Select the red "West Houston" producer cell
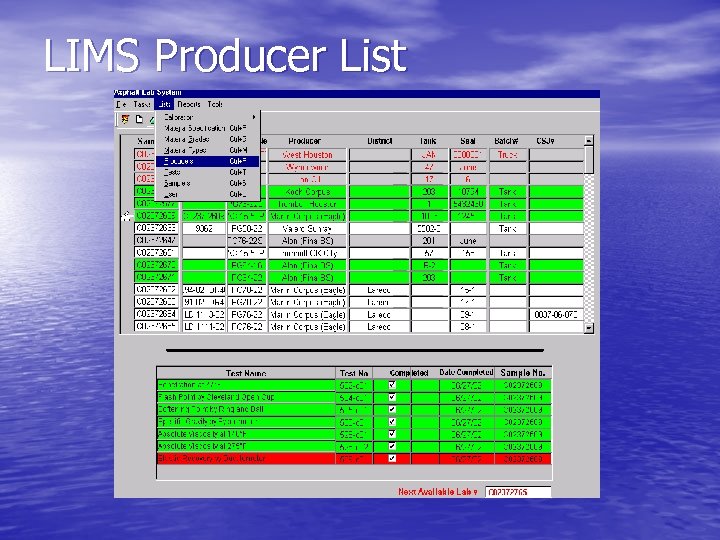This screenshot has height=540, width=720. [x=307, y=155]
